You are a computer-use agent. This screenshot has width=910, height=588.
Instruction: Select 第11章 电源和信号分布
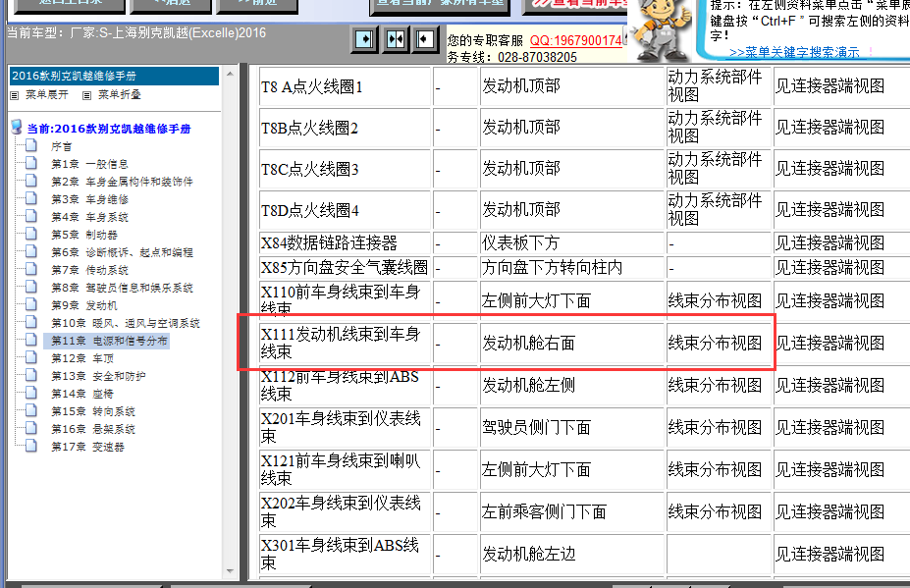109,341
